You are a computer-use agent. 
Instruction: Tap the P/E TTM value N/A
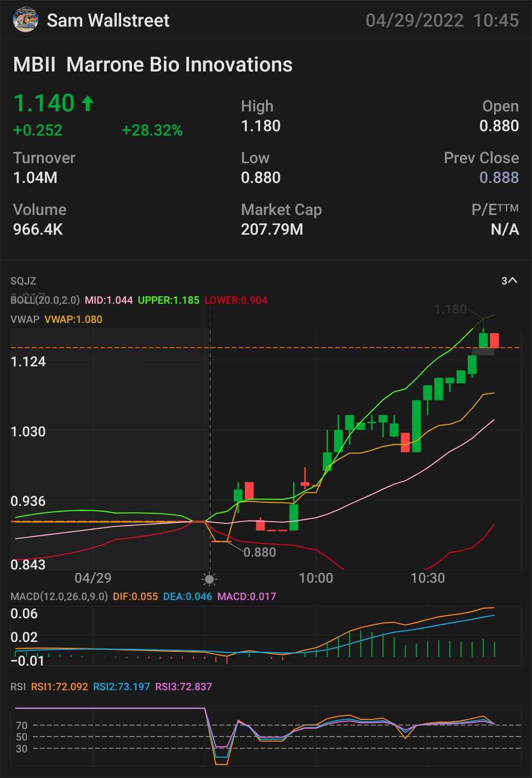505,229
